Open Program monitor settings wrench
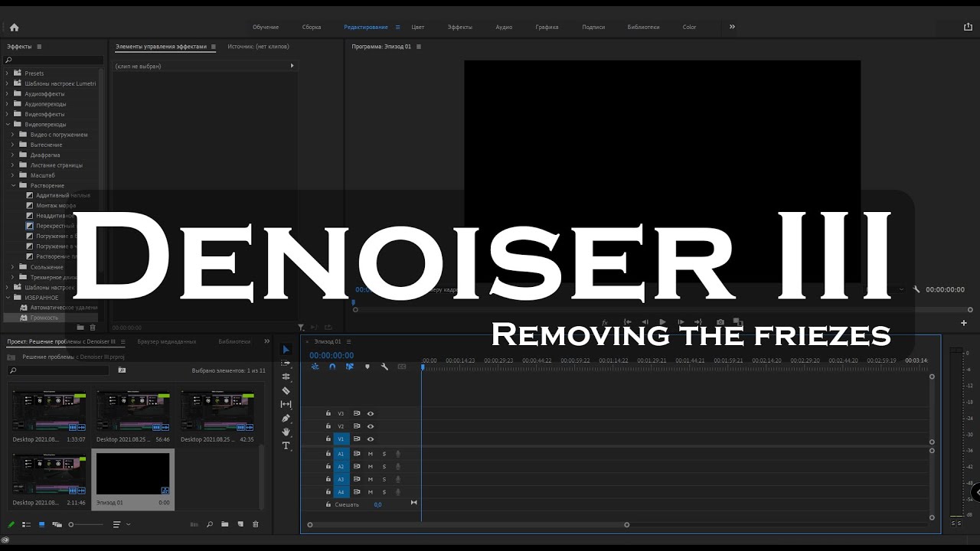The width and height of the screenshot is (980, 551). pyautogui.click(x=916, y=290)
